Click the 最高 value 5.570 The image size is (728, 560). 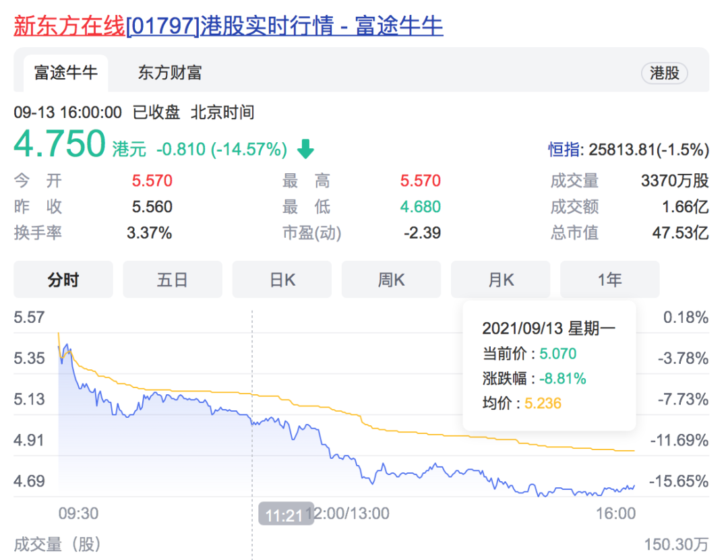[420, 181]
